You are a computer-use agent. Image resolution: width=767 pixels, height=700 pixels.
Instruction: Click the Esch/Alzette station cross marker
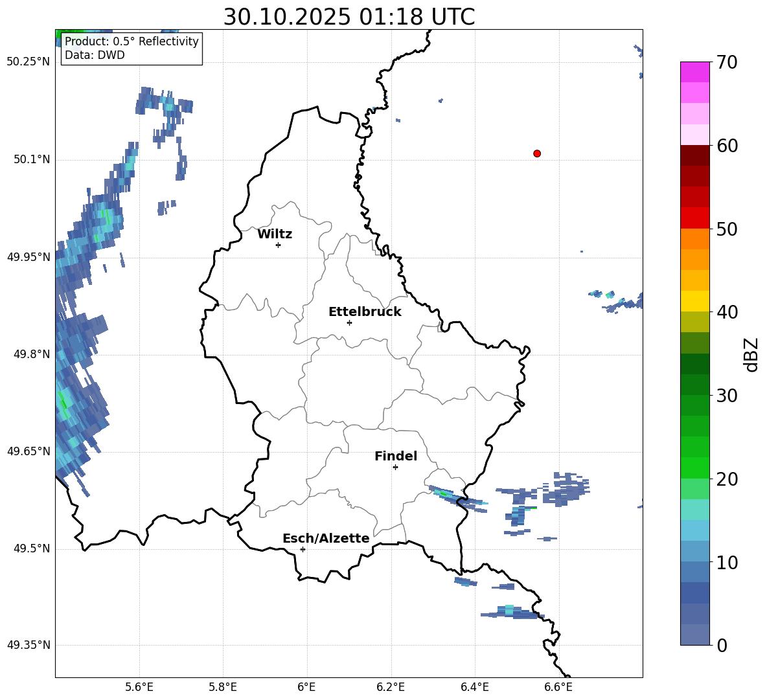click(x=303, y=549)
